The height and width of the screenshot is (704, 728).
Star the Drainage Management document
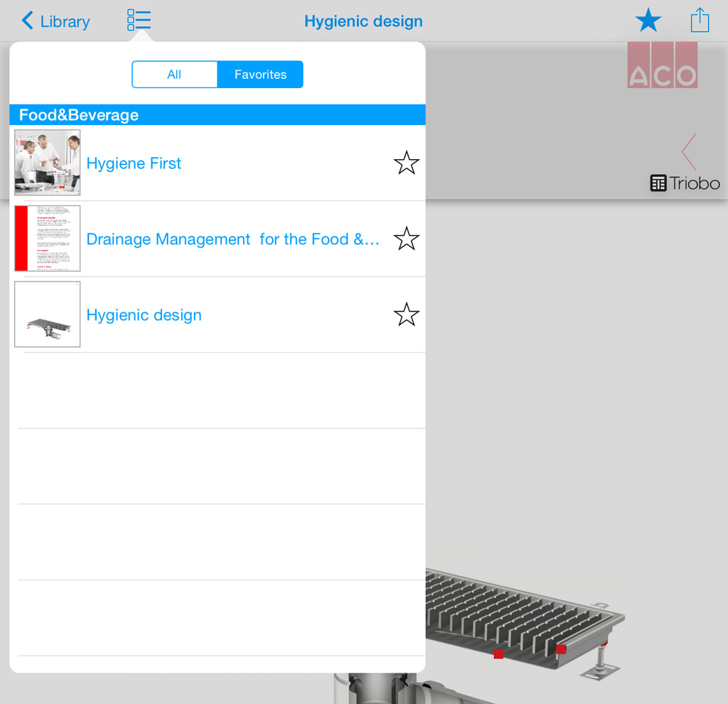click(x=406, y=239)
